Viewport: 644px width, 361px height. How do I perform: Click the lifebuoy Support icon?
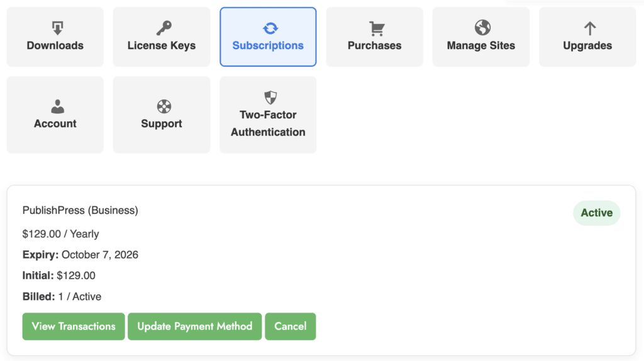[164, 106]
